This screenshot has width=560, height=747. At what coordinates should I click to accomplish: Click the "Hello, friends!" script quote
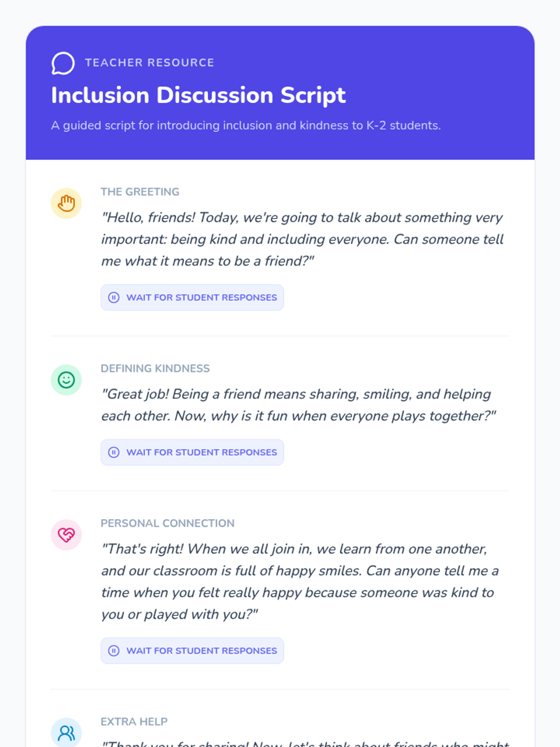click(302, 239)
